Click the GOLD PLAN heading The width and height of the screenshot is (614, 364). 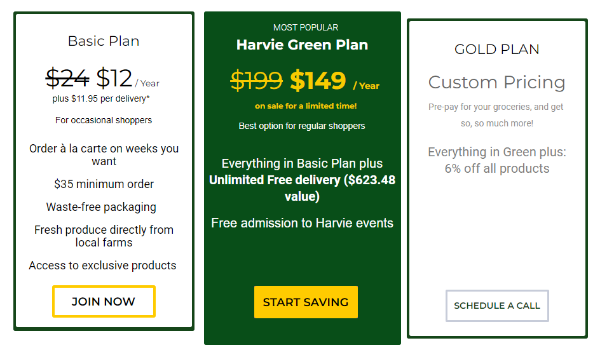coord(497,50)
